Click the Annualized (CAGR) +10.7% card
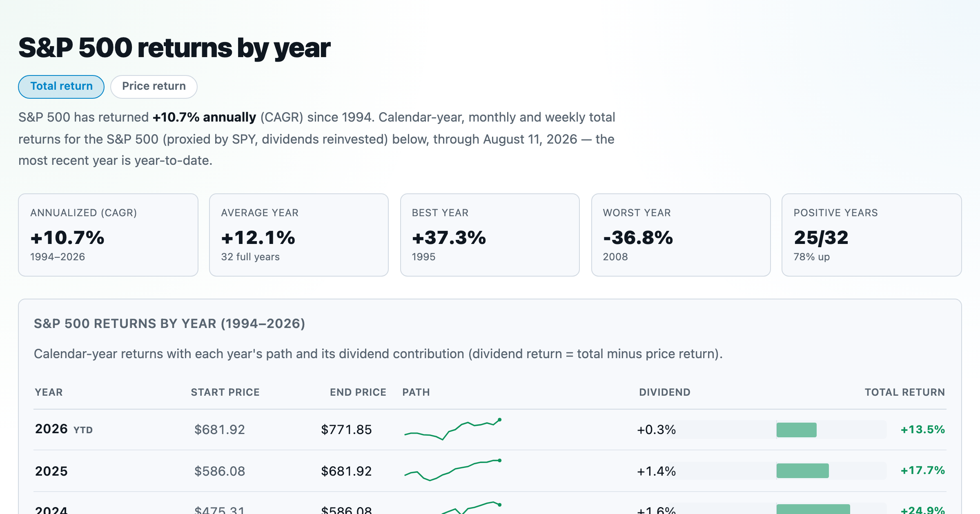 [x=108, y=235]
